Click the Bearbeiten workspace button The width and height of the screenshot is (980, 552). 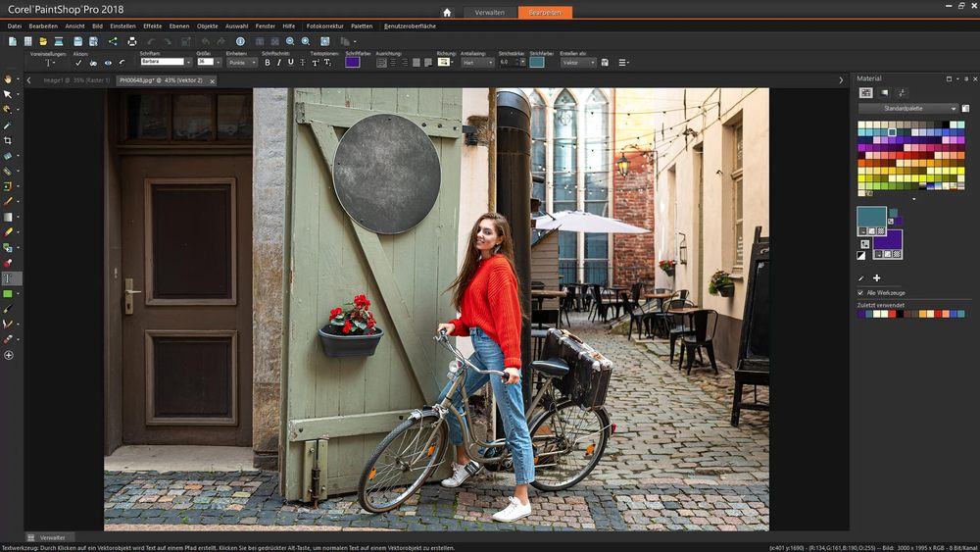pos(545,13)
